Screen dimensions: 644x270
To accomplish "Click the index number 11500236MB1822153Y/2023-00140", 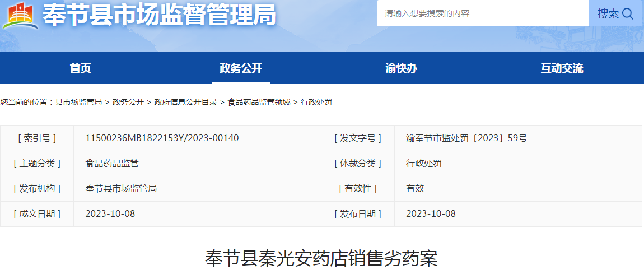I will [x=162, y=138].
